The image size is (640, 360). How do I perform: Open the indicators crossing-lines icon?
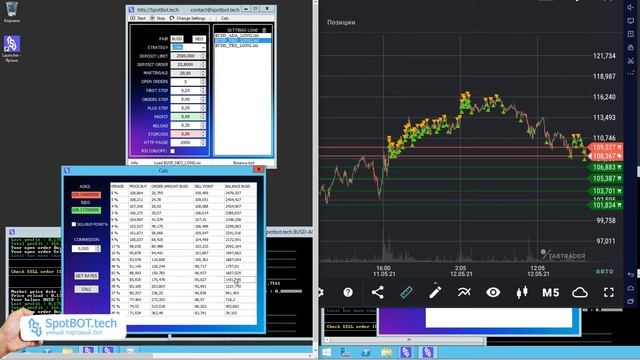click(x=464, y=292)
